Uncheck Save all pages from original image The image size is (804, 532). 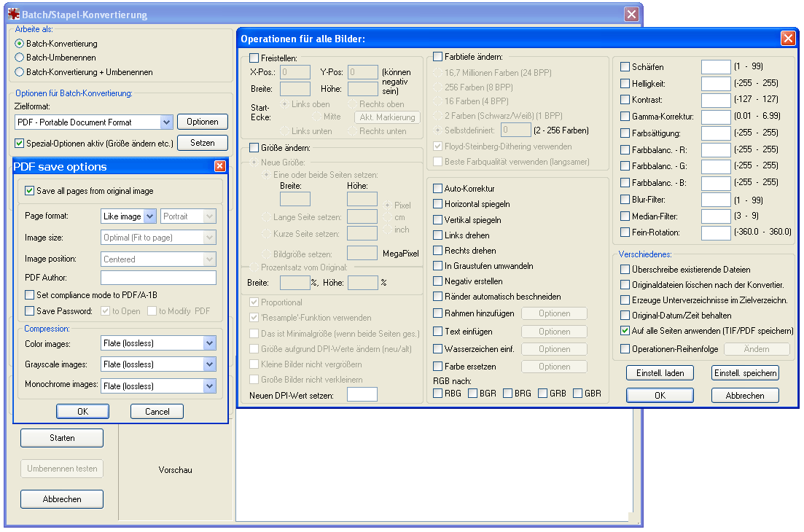coord(30,191)
